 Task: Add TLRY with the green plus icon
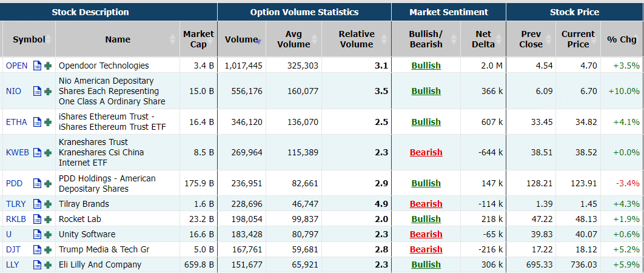(x=48, y=204)
